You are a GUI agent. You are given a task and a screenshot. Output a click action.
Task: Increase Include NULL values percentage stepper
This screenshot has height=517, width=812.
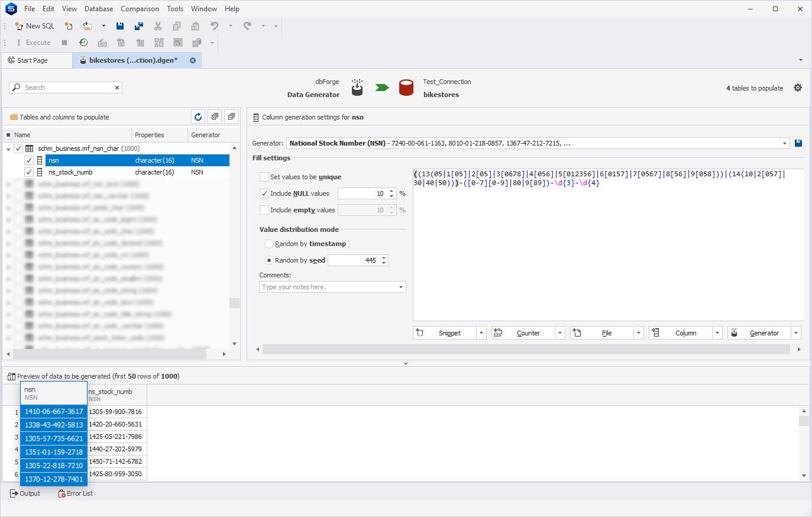392,191
